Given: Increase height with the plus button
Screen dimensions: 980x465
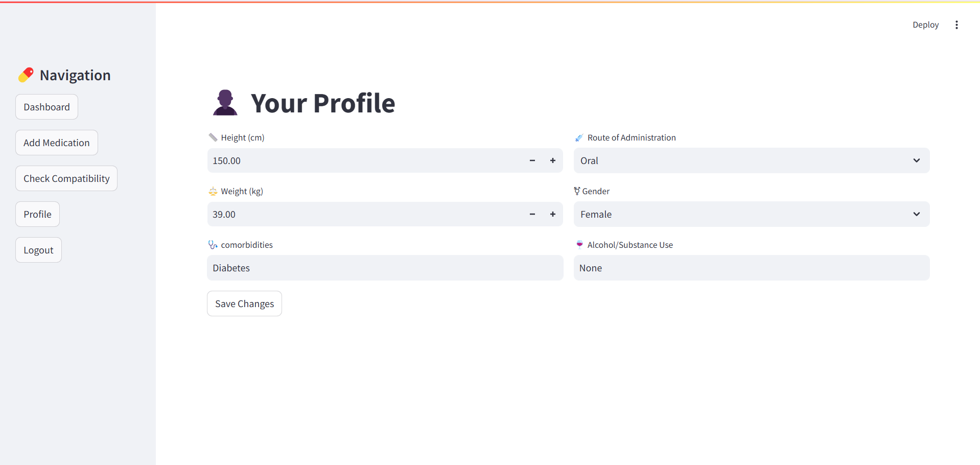Looking at the screenshot, I should [x=552, y=160].
